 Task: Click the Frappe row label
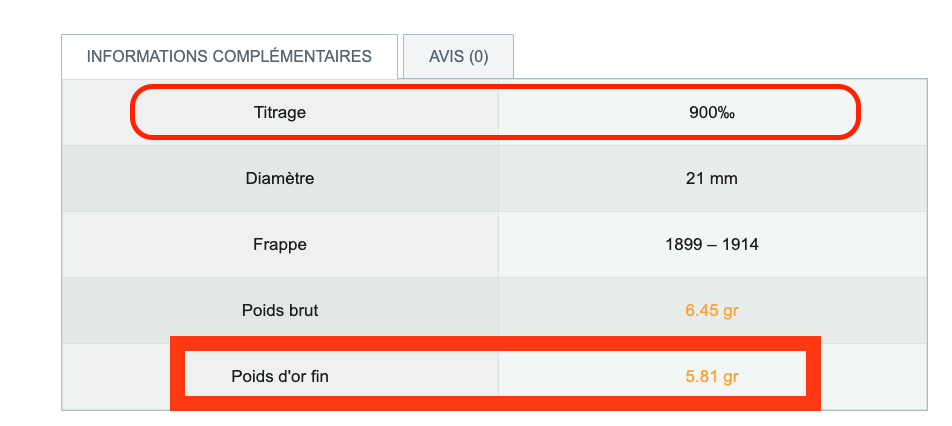point(280,245)
